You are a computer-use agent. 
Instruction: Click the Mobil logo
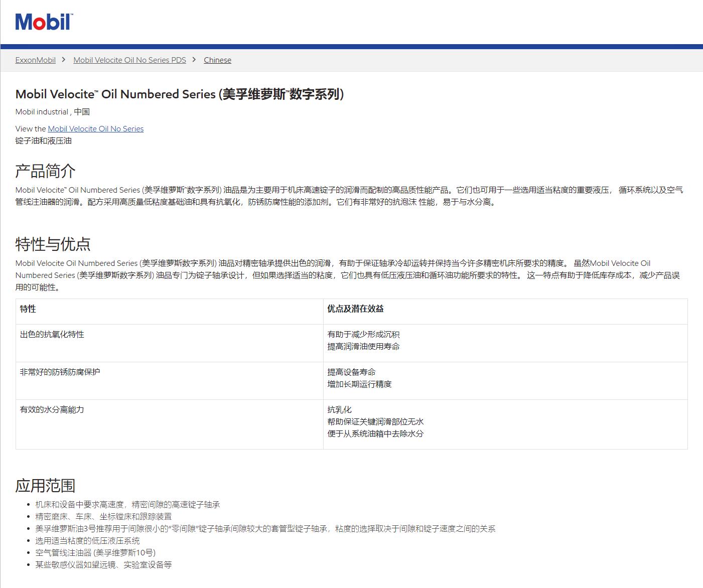(x=44, y=22)
